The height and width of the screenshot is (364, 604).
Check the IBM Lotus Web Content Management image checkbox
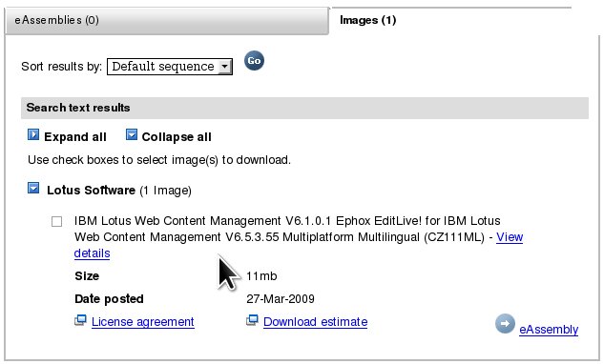[x=56, y=221]
